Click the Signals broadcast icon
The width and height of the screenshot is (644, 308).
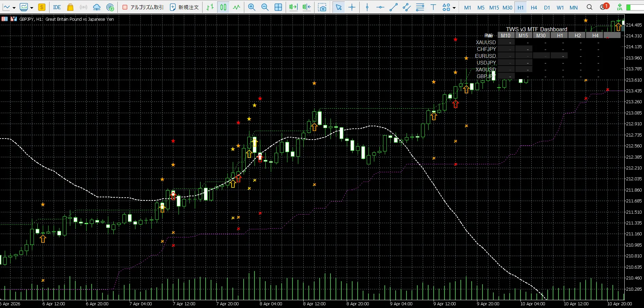[83, 7]
